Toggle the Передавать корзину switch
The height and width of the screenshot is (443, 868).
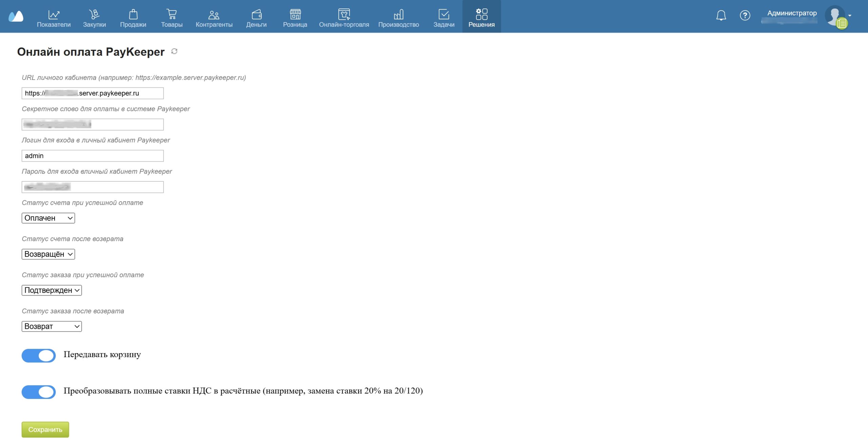click(39, 356)
